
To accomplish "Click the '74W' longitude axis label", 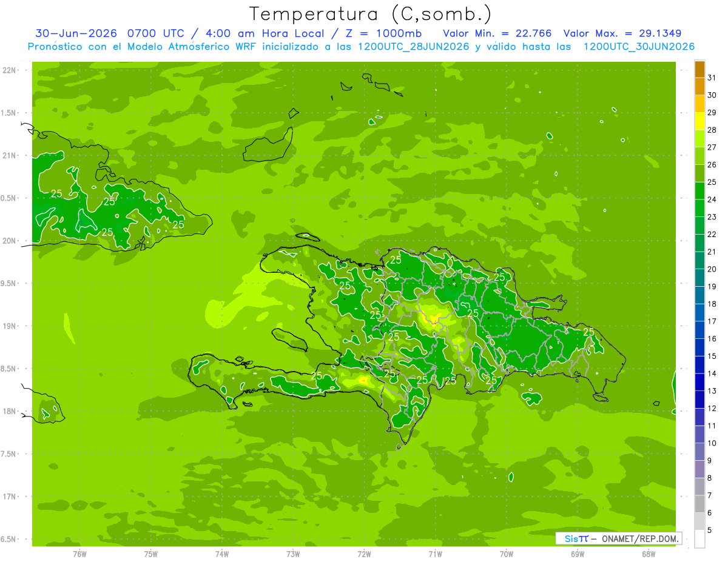I will (222, 554).
